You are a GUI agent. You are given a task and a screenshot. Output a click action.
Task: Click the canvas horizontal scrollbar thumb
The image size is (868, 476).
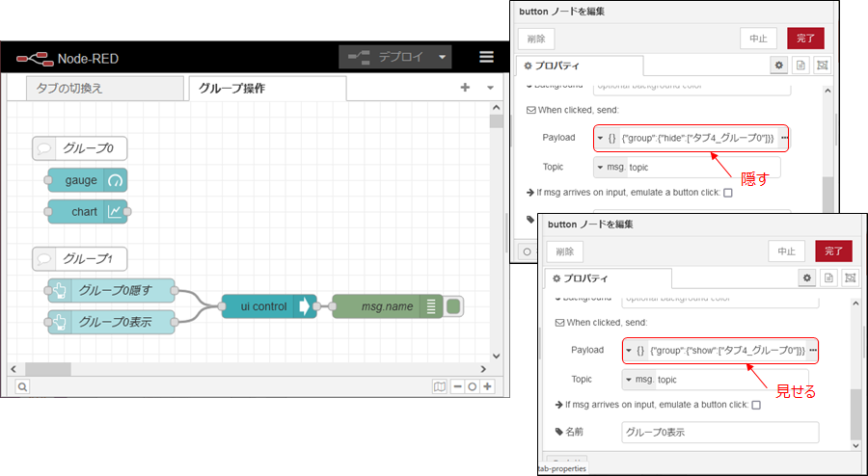click(x=48, y=368)
